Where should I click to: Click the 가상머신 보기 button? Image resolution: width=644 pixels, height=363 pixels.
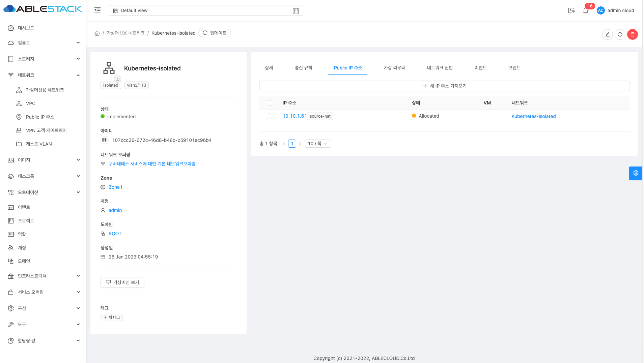coord(122,282)
